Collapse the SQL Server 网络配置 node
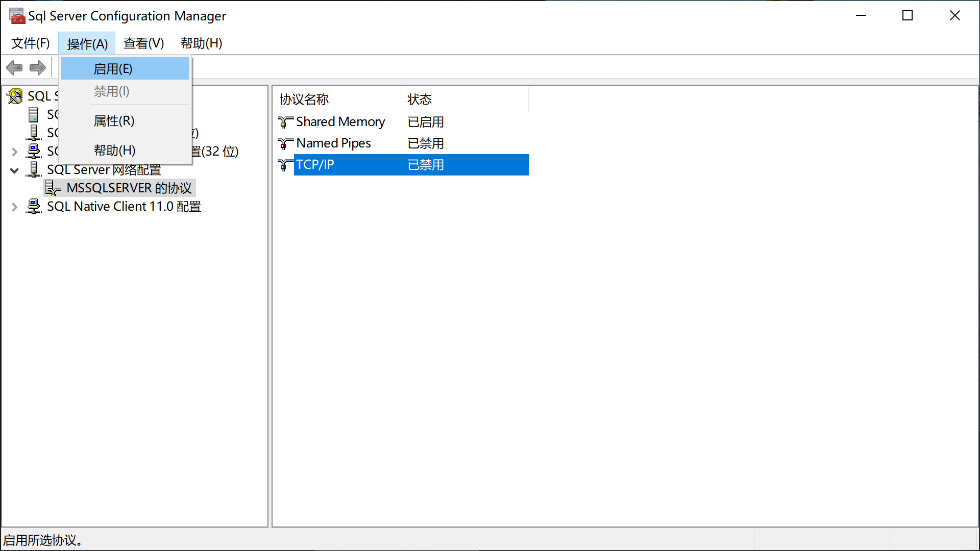Screen dimensions: 980x551 coord(14,170)
